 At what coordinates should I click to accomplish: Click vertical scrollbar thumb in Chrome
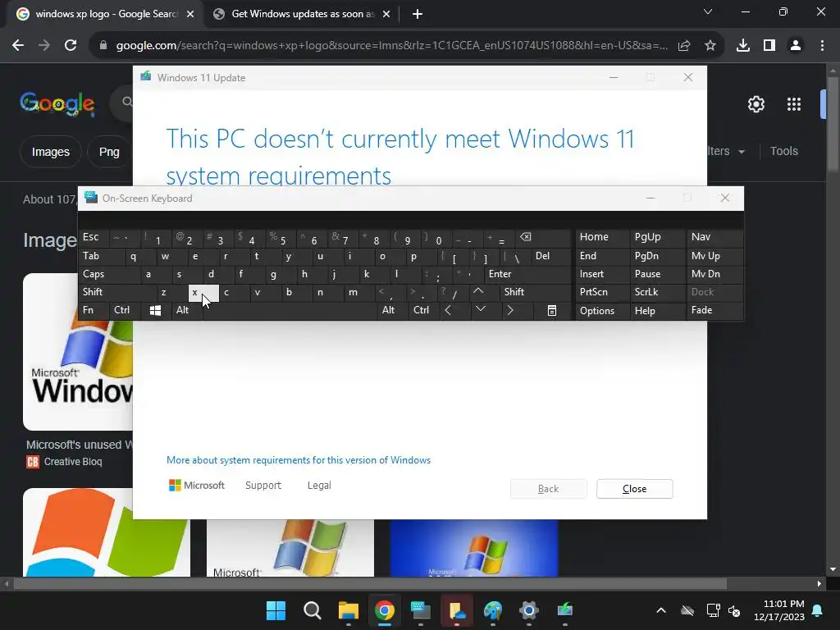tap(833, 125)
